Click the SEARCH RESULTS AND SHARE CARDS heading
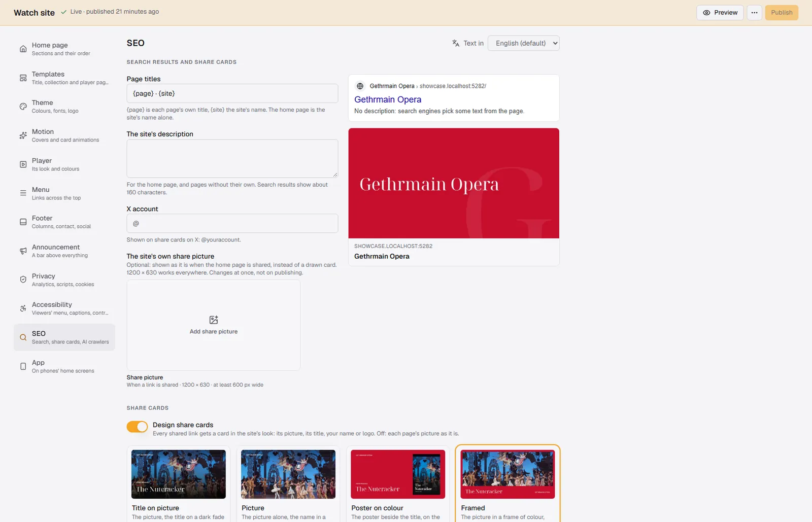812x522 pixels. point(182,62)
